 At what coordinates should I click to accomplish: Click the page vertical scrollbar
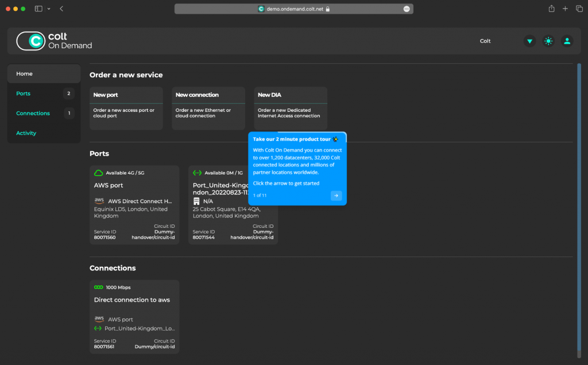pyautogui.click(x=579, y=207)
